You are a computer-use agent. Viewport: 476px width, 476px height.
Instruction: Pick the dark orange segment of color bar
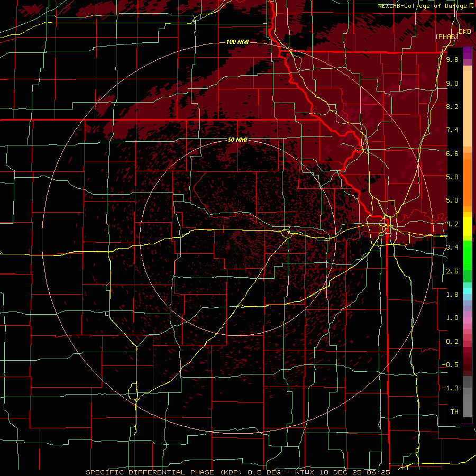point(467,182)
